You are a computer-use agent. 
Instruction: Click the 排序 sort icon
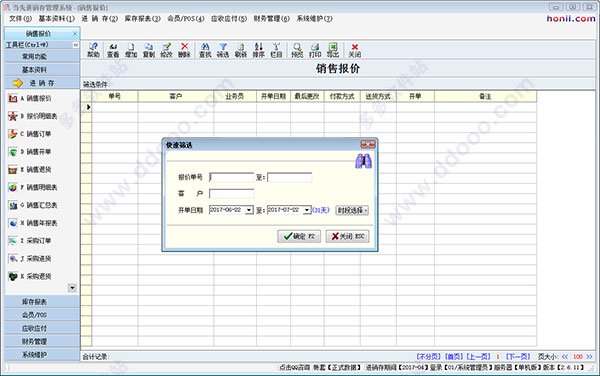pos(259,50)
